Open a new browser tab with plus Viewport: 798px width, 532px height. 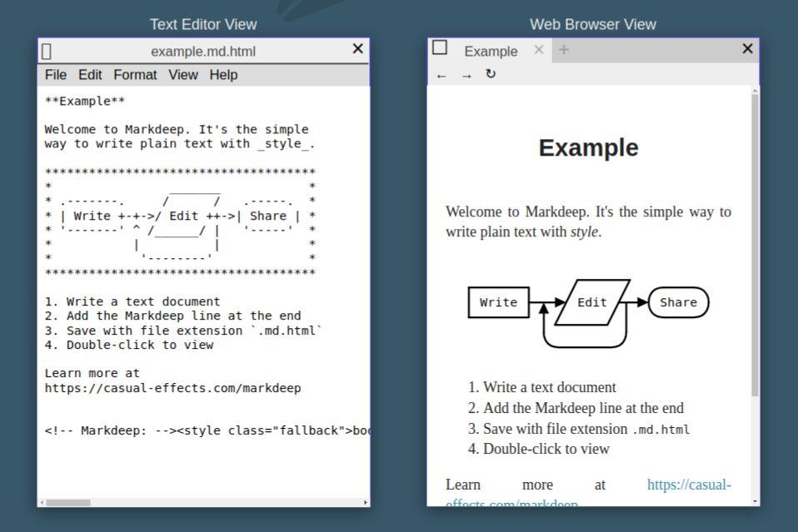click(564, 49)
